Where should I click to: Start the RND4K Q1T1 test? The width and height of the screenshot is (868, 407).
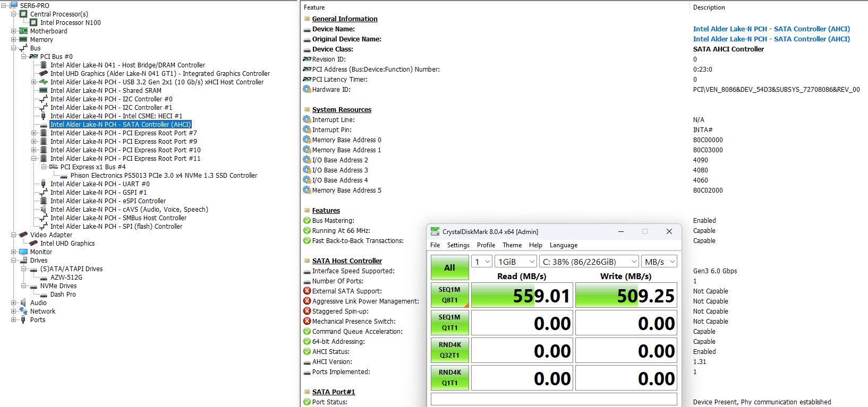pos(449,378)
